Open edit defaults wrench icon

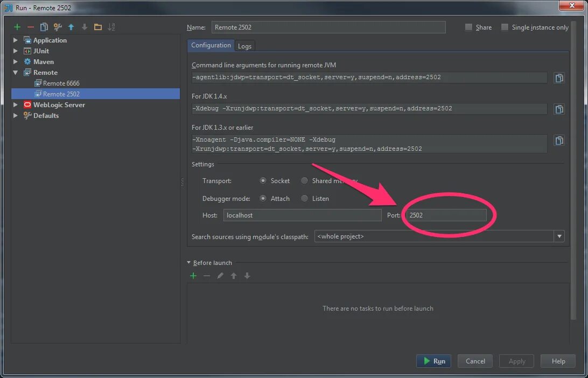pyautogui.click(x=58, y=27)
